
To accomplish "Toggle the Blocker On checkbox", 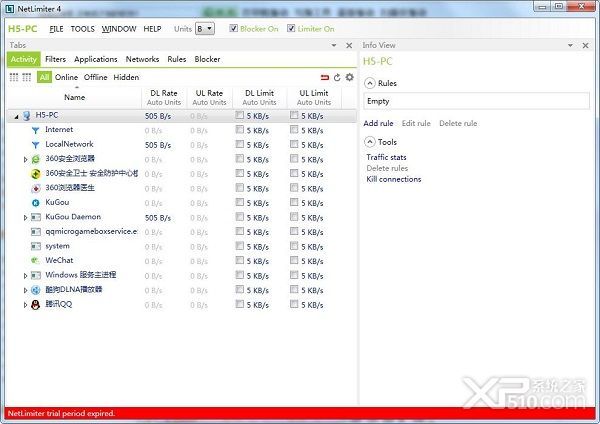I will pyautogui.click(x=233, y=28).
